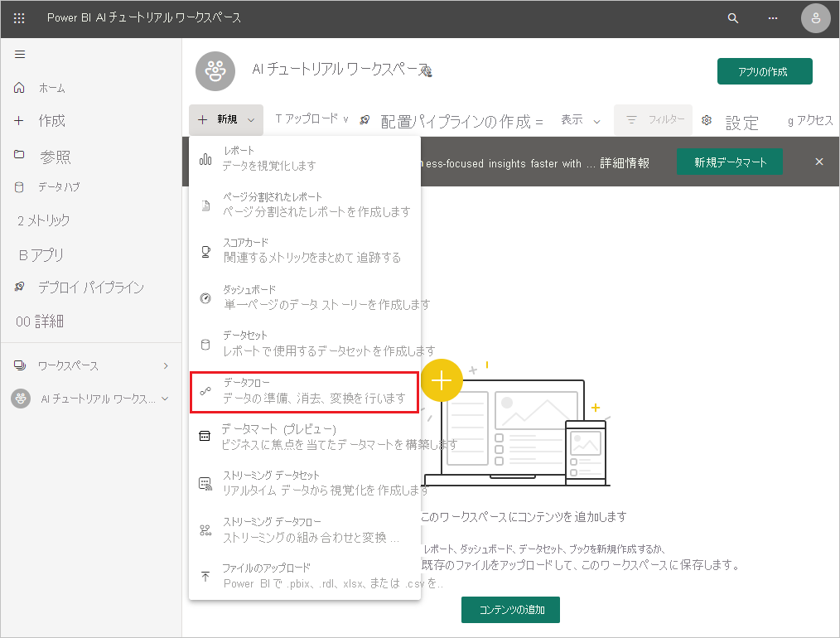
Task: Select ストリーミング データセット menu item
Action: pyautogui.click(x=305, y=483)
